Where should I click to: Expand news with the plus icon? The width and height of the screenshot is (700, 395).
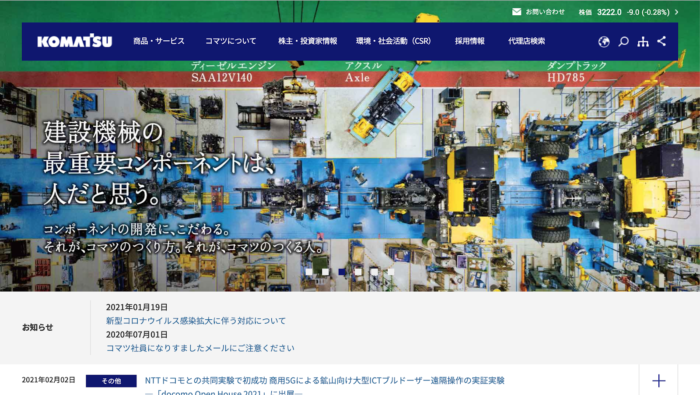point(658,381)
